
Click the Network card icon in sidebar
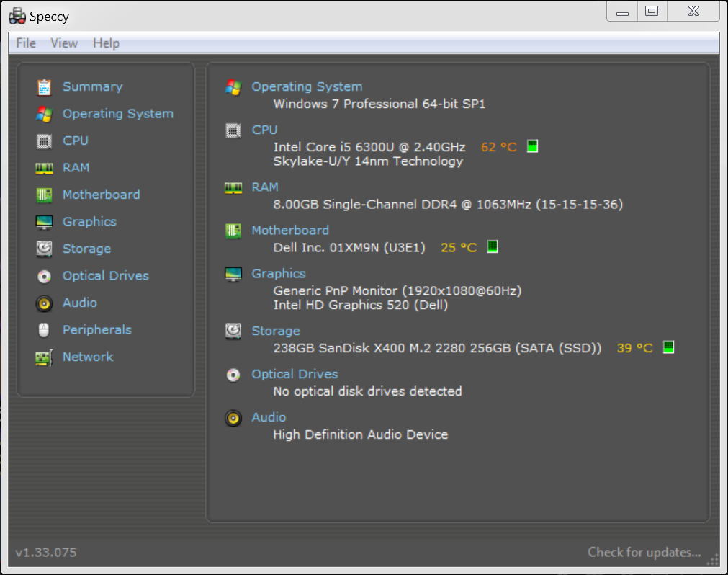pyautogui.click(x=44, y=357)
